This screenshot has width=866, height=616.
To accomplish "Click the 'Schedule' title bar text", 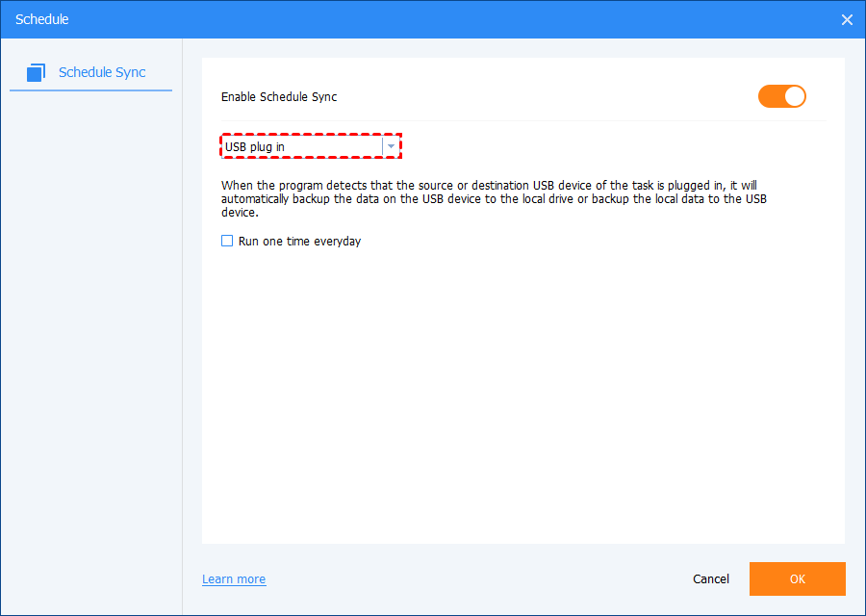I will (42, 19).
